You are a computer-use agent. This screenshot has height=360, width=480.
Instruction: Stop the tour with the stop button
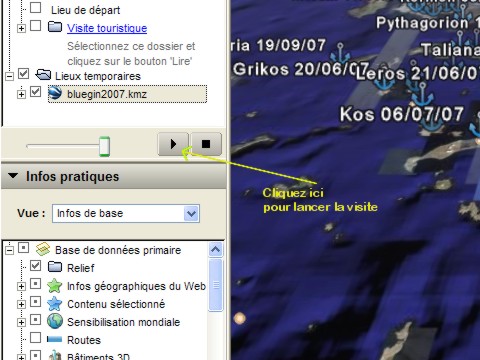point(206,144)
